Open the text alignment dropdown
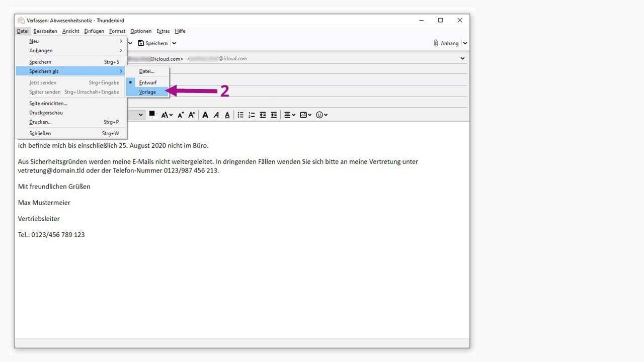Screen dimensions: 644x362 click(x=290, y=115)
